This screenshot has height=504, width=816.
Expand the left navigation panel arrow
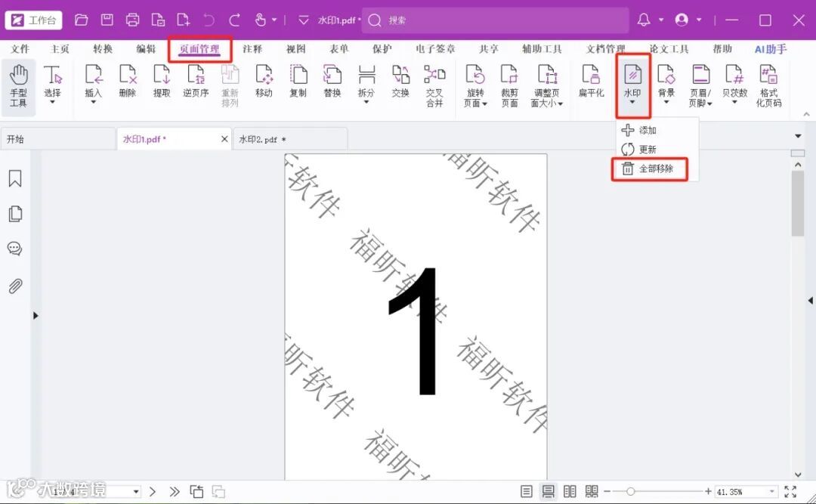pyautogui.click(x=36, y=316)
